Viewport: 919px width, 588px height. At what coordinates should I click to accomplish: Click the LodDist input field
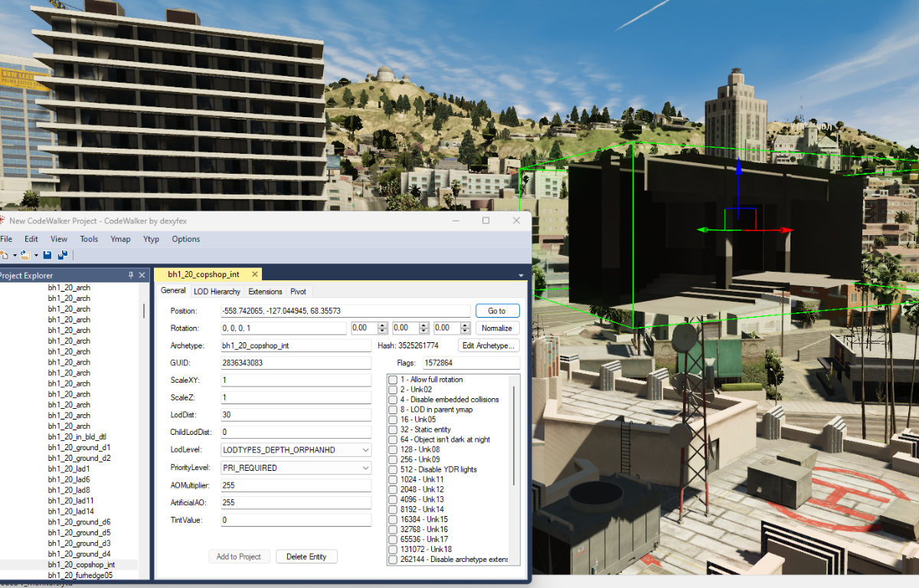point(296,415)
